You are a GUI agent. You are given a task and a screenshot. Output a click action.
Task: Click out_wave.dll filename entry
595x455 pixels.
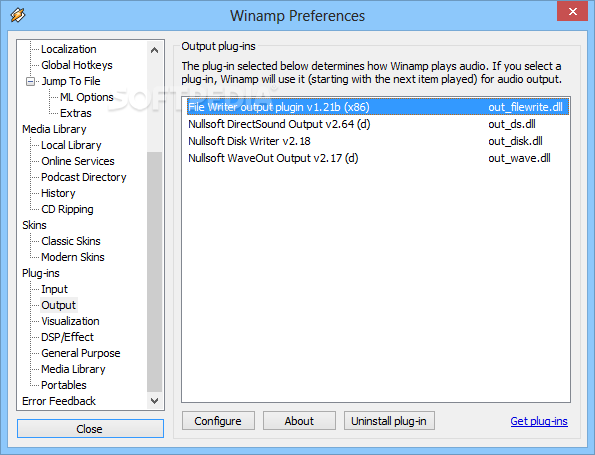tap(519, 158)
